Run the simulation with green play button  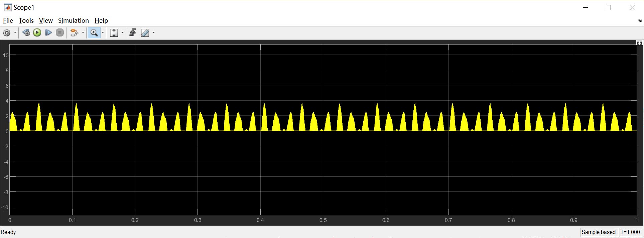pyautogui.click(x=37, y=33)
